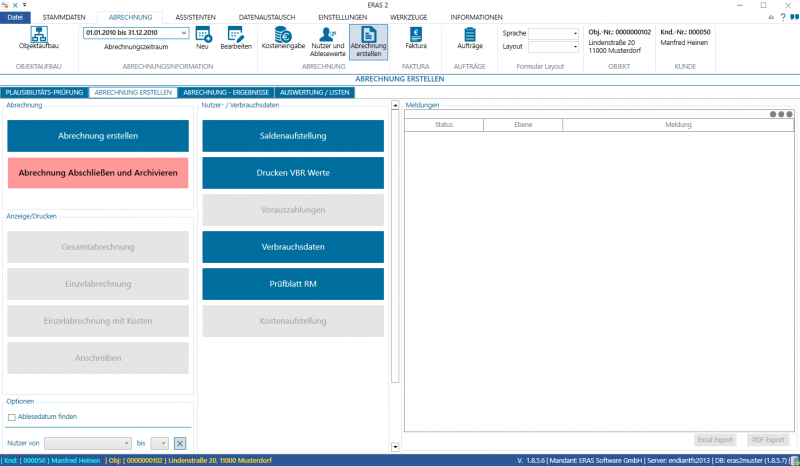Click the Gesamtabrechnung button
Viewport: 800px width, 466px height.
click(98, 247)
